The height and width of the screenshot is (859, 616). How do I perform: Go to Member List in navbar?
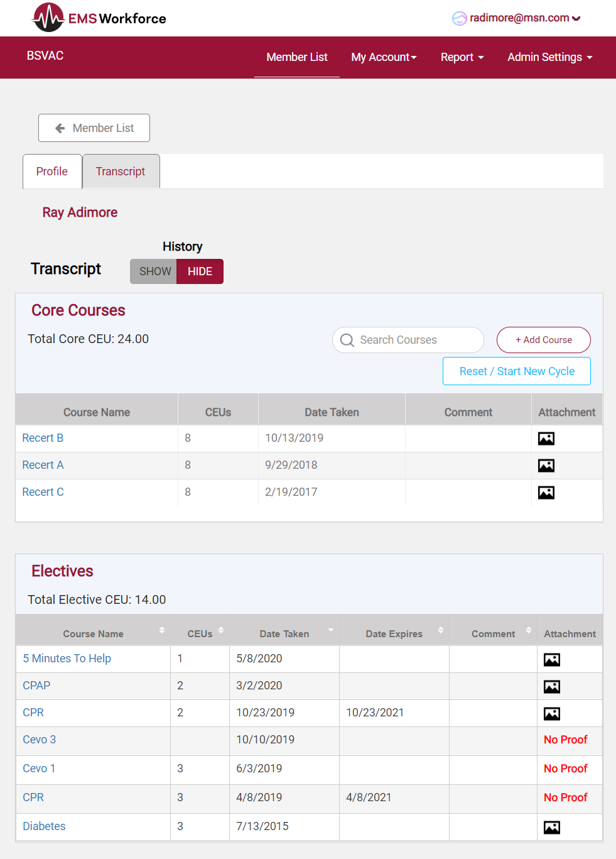[x=297, y=57]
